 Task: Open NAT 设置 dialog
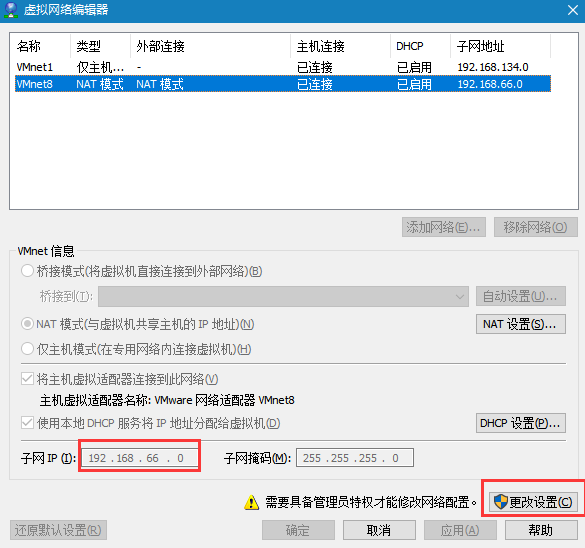pos(520,324)
